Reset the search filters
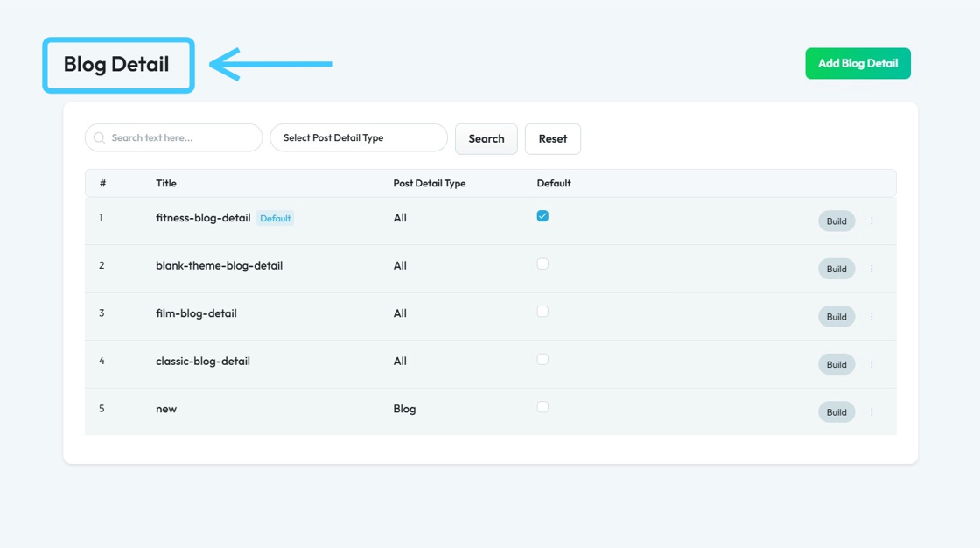Image resolution: width=980 pixels, height=548 pixels. (552, 138)
